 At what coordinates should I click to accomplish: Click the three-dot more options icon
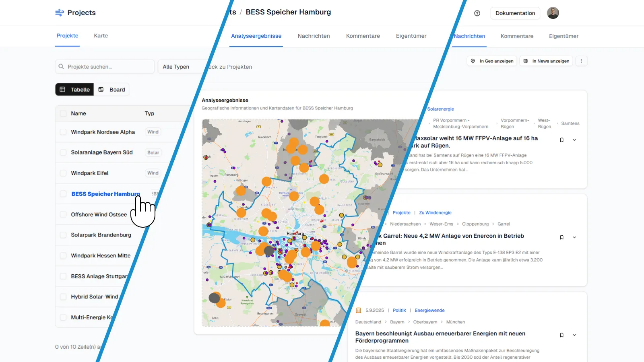tap(581, 61)
